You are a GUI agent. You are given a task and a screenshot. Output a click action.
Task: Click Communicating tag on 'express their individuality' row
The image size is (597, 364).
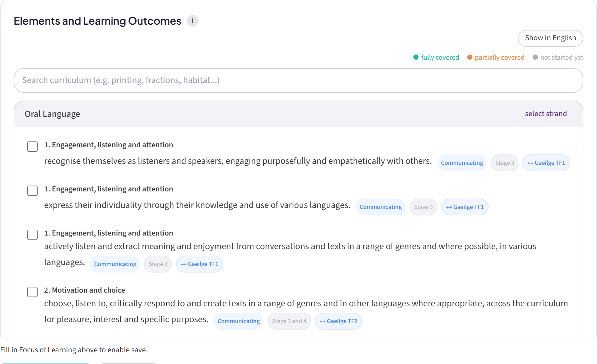[381, 207]
